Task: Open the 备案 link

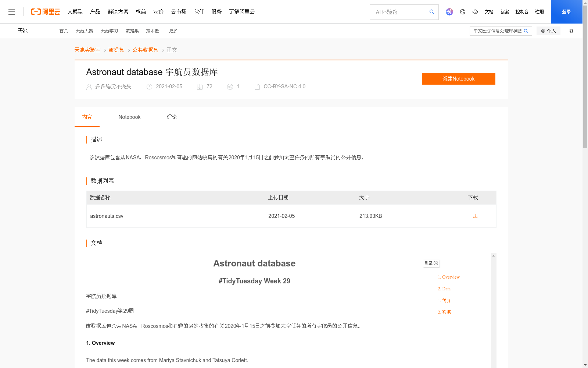Action: (504, 12)
